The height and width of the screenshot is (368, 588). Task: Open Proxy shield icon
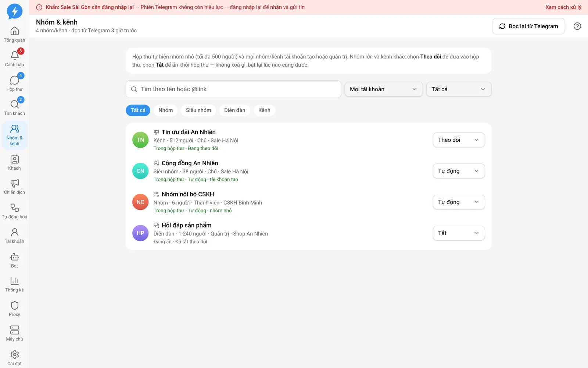click(x=15, y=309)
